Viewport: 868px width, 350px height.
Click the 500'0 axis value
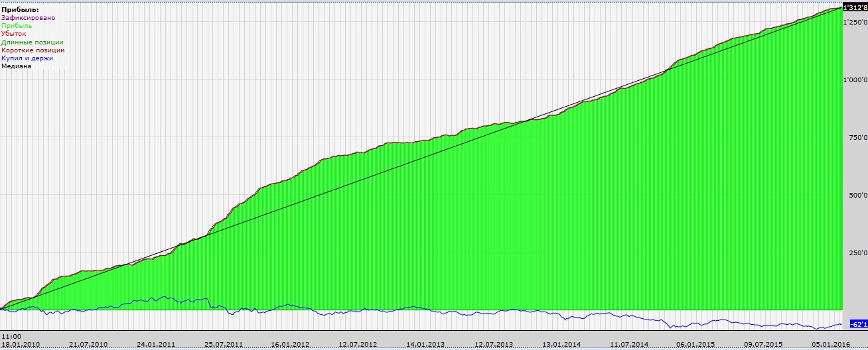pos(857,196)
